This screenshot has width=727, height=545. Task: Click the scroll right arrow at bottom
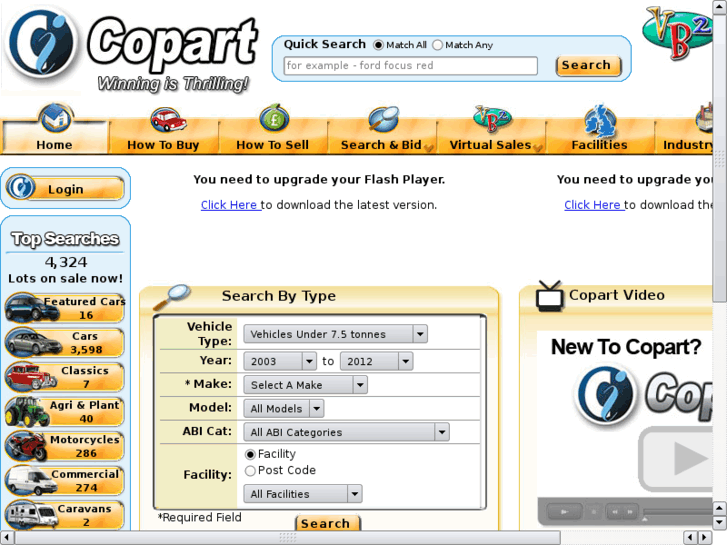pyautogui.click(x=705, y=538)
